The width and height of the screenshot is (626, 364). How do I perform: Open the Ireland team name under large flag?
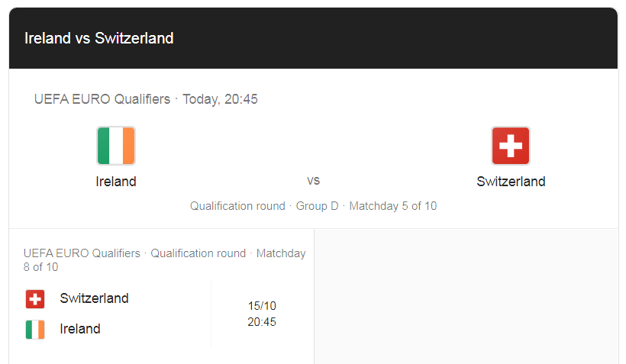click(x=116, y=182)
